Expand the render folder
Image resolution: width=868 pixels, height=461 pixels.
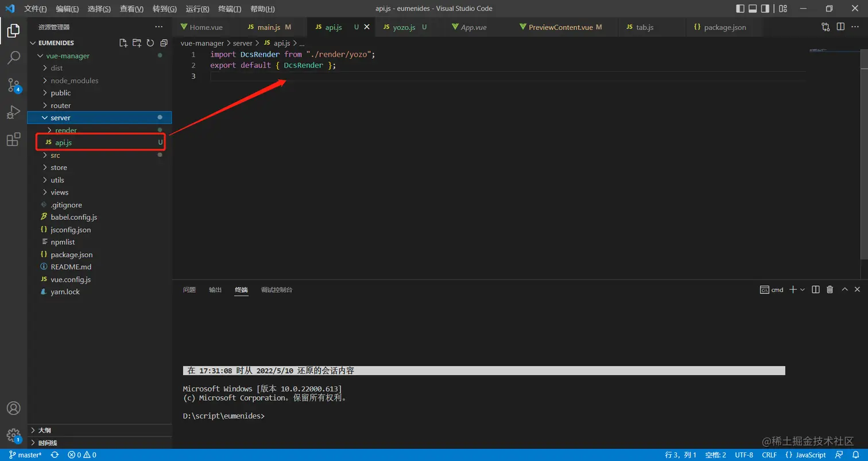99,130
